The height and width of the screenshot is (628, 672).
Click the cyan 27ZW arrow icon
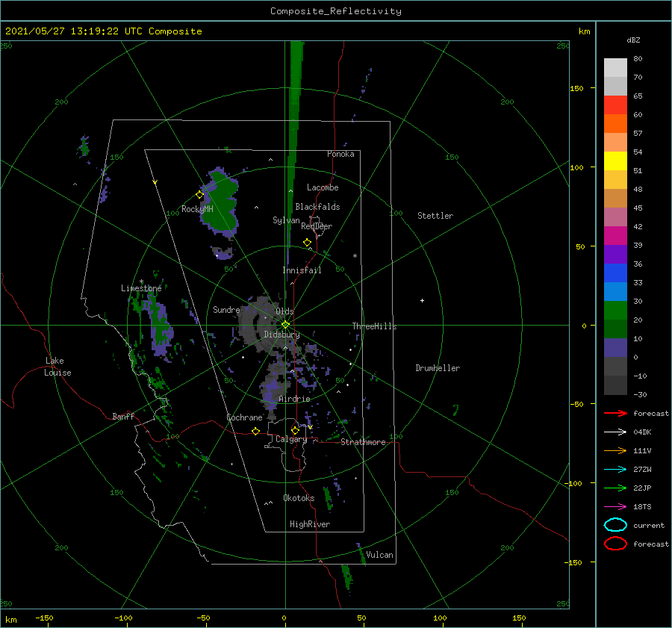(x=615, y=470)
